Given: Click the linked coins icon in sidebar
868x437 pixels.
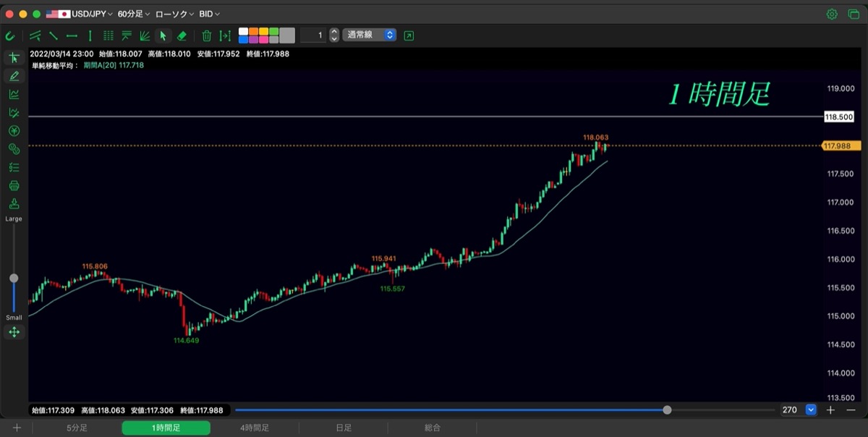Looking at the screenshot, I should point(14,149).
